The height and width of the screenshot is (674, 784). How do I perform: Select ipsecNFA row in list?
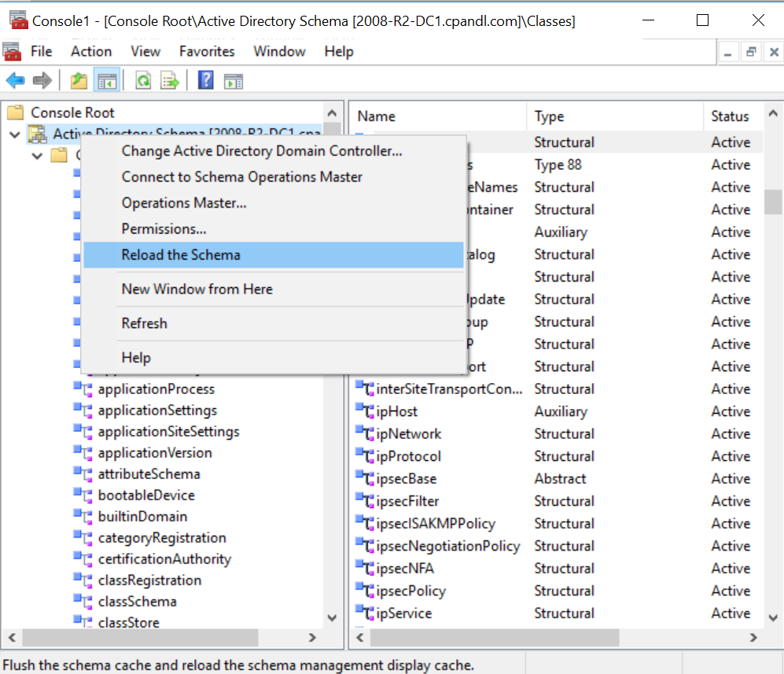pos(557,569)
